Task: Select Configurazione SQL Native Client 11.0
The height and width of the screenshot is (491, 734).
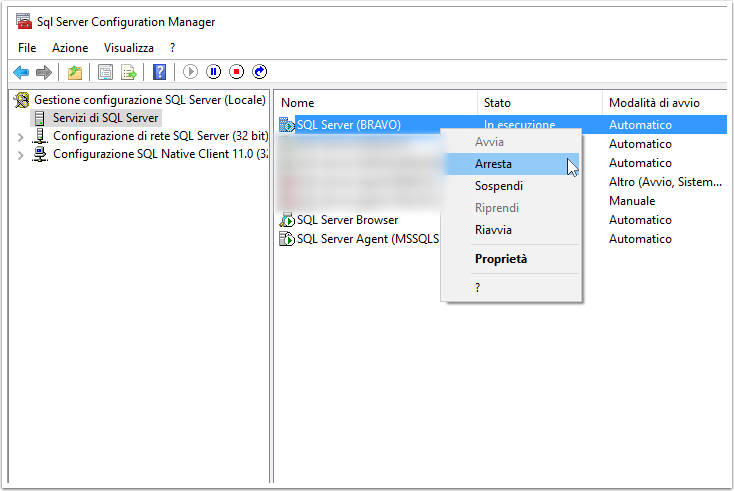Action: [x=161, y=154]
